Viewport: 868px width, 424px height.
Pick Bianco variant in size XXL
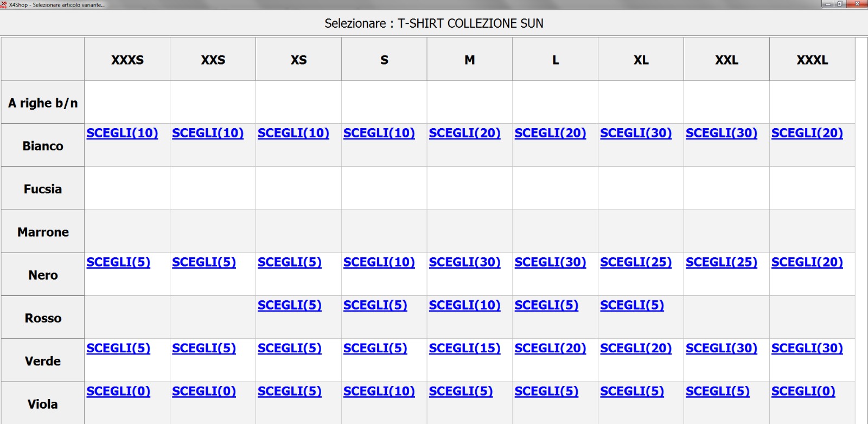pos(721,133)
